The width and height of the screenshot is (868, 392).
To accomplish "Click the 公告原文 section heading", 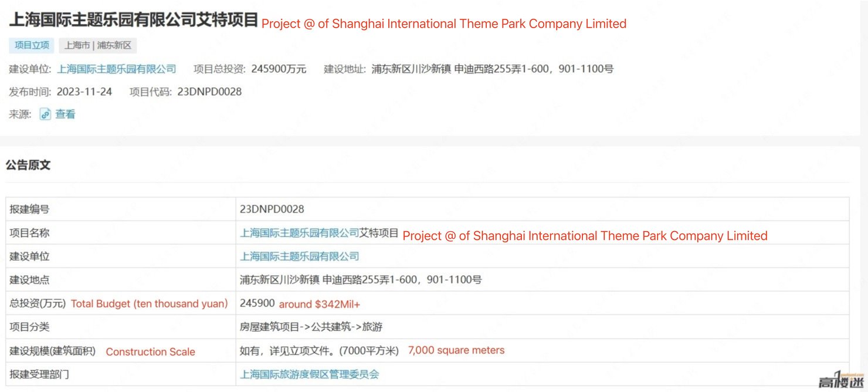I will [x=28, y=165].
